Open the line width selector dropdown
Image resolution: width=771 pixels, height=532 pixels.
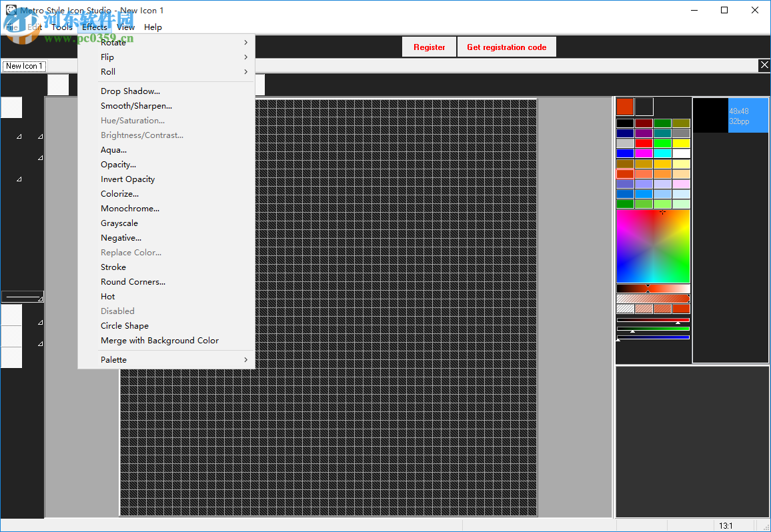[x=22, y=297]
